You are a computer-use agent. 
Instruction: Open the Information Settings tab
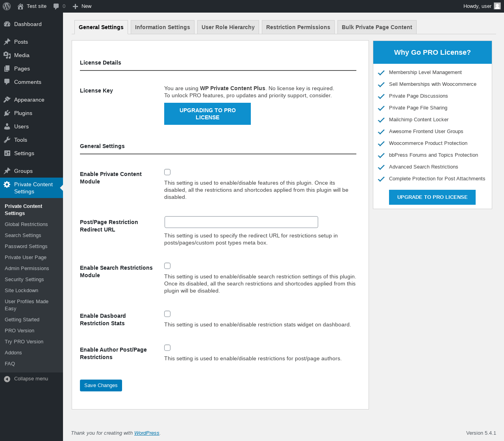click(x=163, y=27)
